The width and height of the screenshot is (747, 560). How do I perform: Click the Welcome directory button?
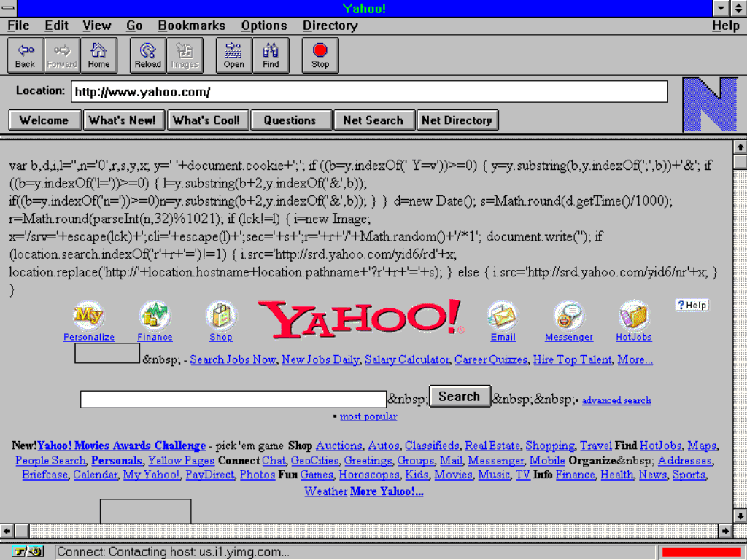[x=44, y=120]
